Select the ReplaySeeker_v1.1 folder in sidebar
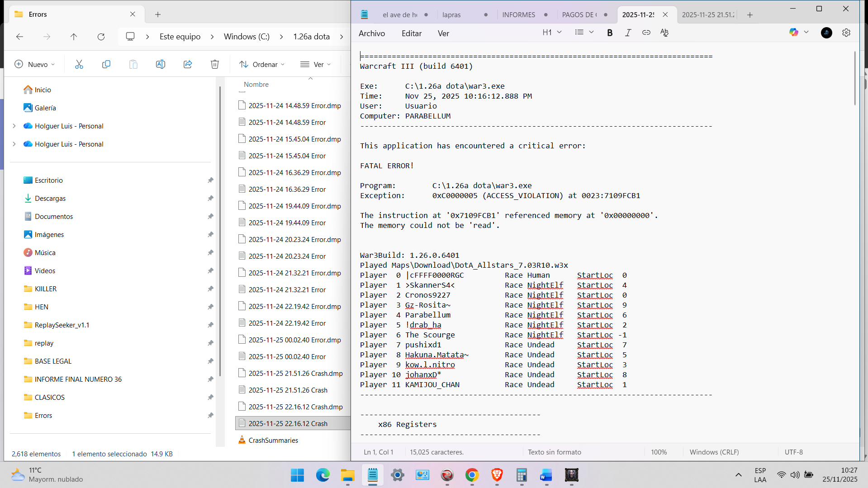 [62, 325]
